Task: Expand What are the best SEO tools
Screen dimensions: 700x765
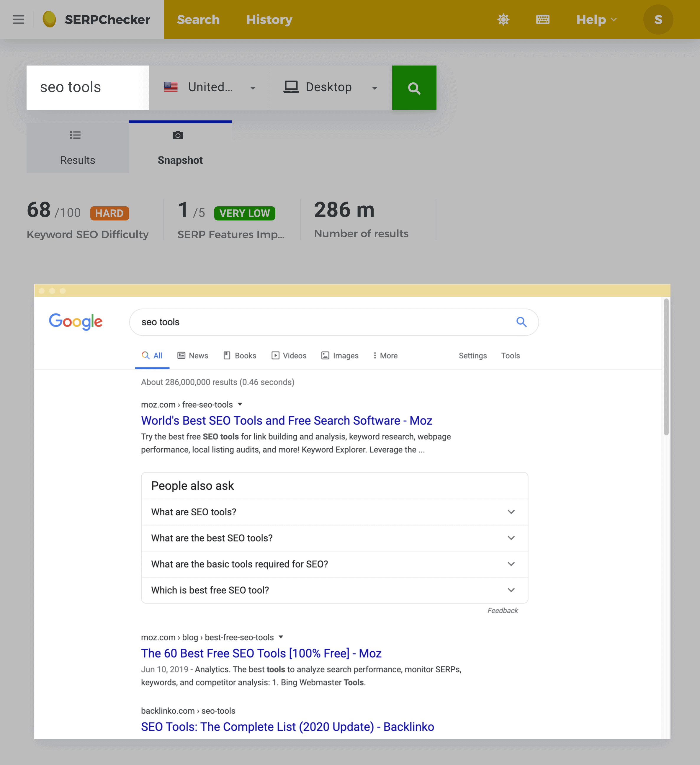Action: point(334,538)
